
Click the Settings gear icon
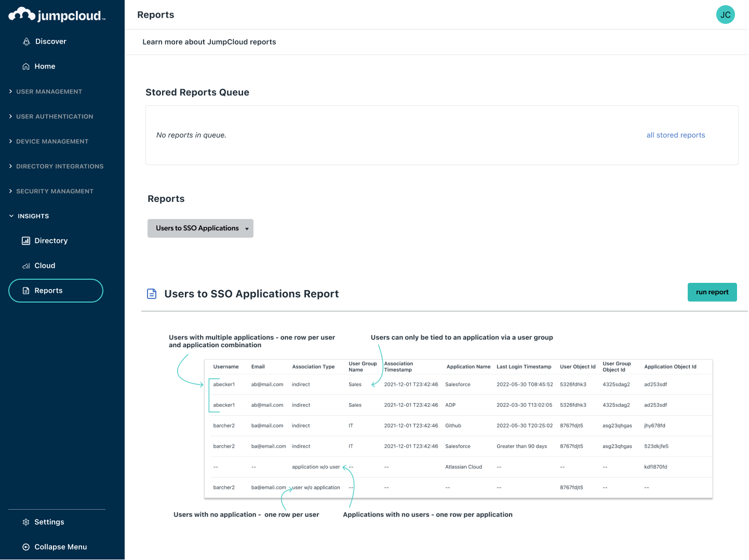[x=26, y=522]
